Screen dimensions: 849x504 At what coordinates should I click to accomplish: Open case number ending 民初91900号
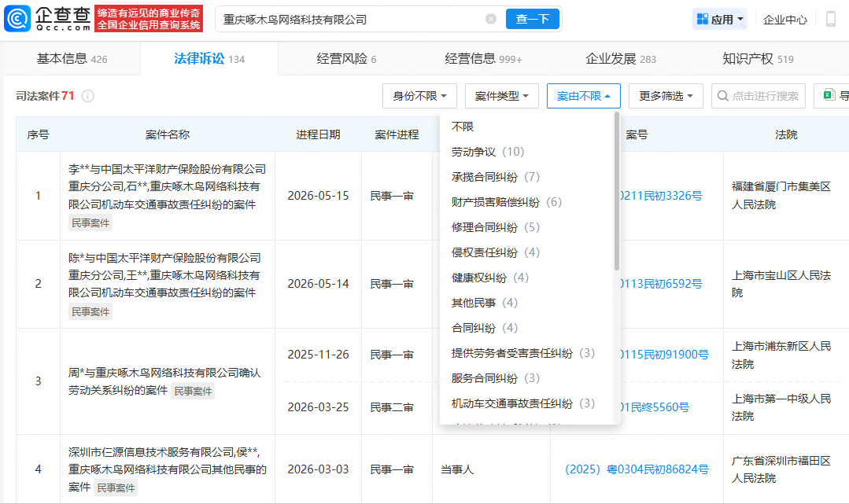[x=665, y=355]
